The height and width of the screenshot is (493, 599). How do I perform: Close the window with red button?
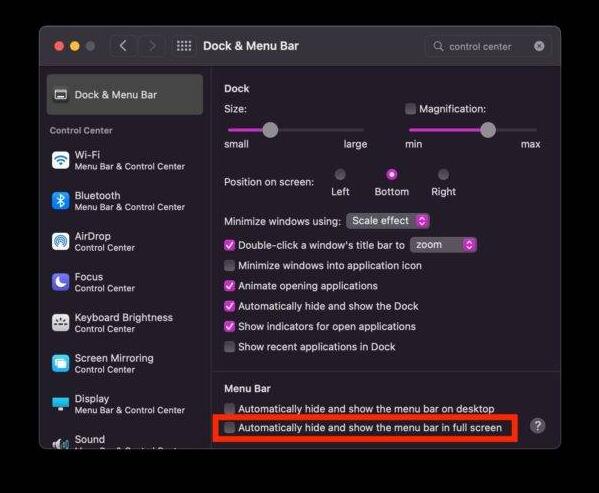point(59,46)
